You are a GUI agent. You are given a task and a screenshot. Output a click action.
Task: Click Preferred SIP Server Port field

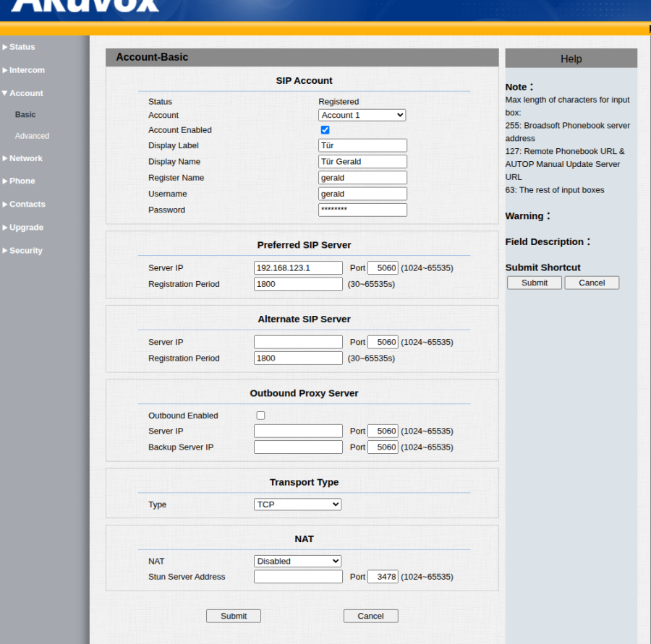(x=383, y=267)
